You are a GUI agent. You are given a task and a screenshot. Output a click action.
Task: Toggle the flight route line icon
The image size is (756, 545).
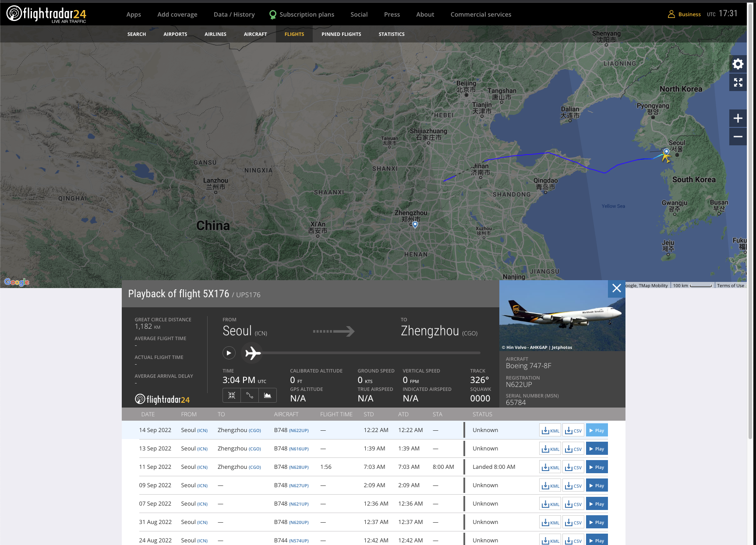tap(250, 395)
